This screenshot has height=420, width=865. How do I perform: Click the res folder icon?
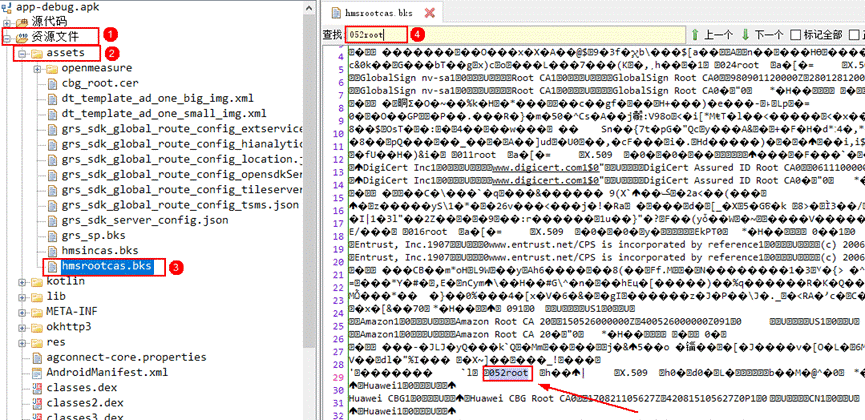point(36,342)
